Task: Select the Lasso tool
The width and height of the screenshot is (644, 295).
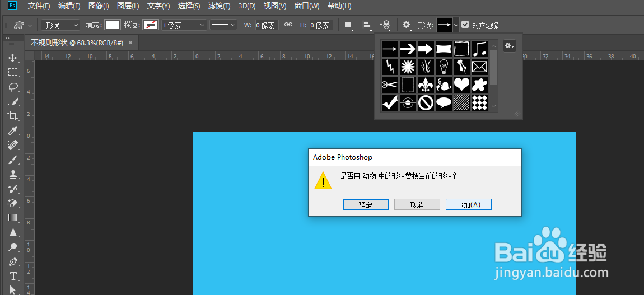Action: point(13,87)
